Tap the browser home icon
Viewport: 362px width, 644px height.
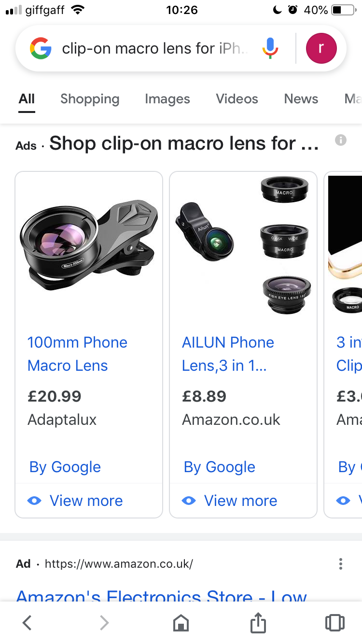click(x=181, y=623)
